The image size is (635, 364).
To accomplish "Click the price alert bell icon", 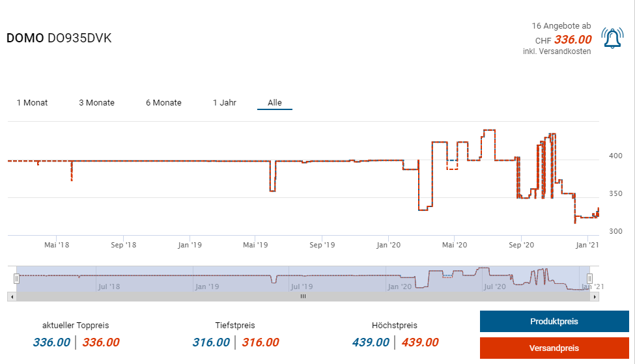I will coord(612,38).
